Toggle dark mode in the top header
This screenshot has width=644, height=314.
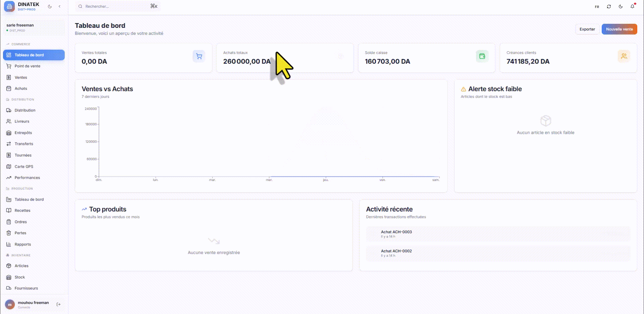pyautogui.click(x=620, y=6)
